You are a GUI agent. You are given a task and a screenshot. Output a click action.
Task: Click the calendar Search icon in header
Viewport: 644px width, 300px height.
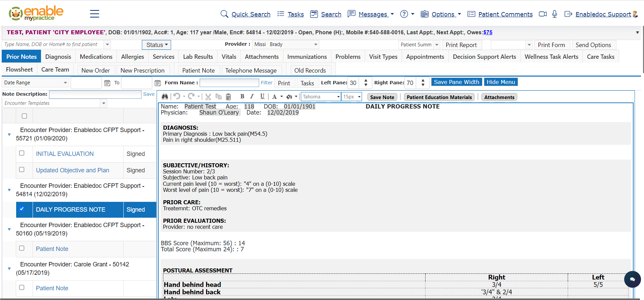(314, 14)
